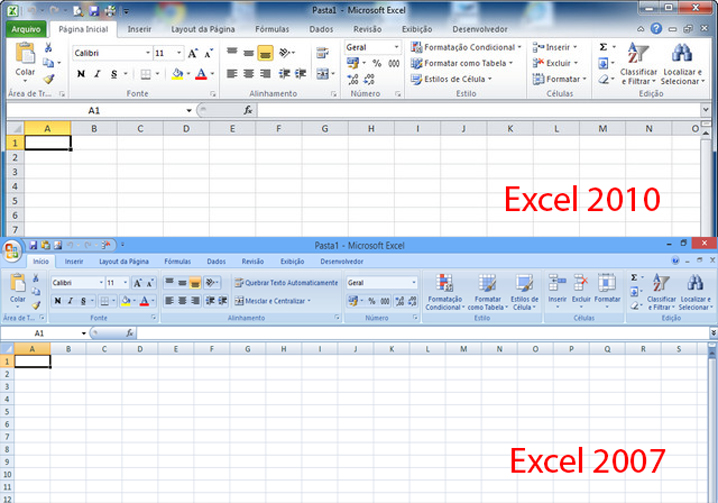Screen dimensions: 718x503
Task: Increase font size icon in Excel 2010
Action: point(192,53)
